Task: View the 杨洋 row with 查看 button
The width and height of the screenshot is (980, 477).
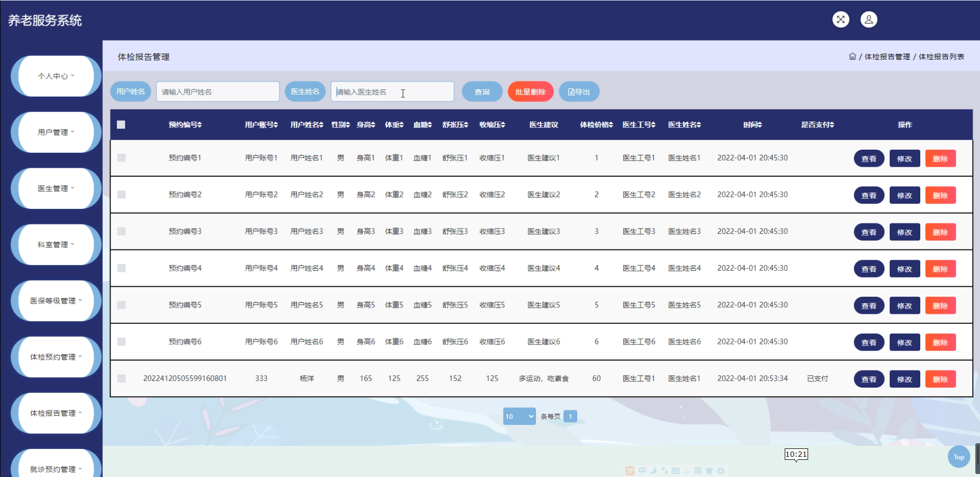Action: pos(869,379)
